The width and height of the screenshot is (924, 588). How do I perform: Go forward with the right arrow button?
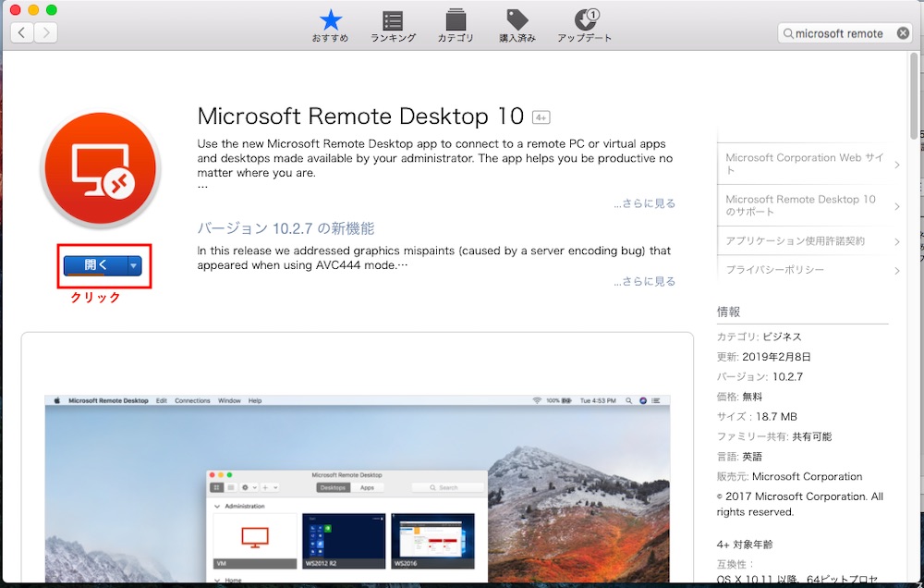[x=46, y=32]
